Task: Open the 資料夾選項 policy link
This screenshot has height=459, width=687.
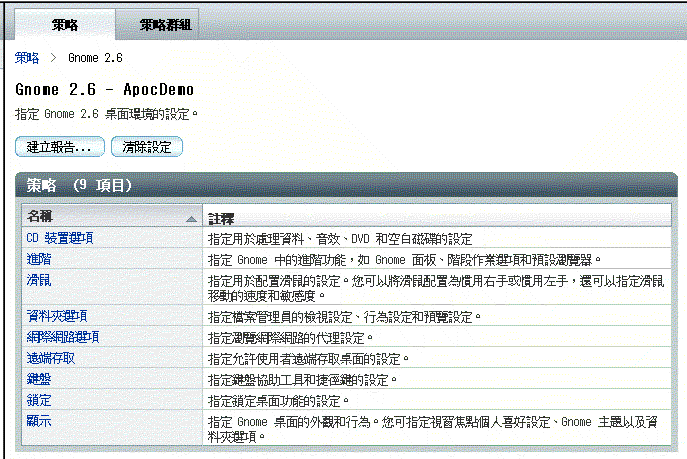Action: [x=57, y=315]
